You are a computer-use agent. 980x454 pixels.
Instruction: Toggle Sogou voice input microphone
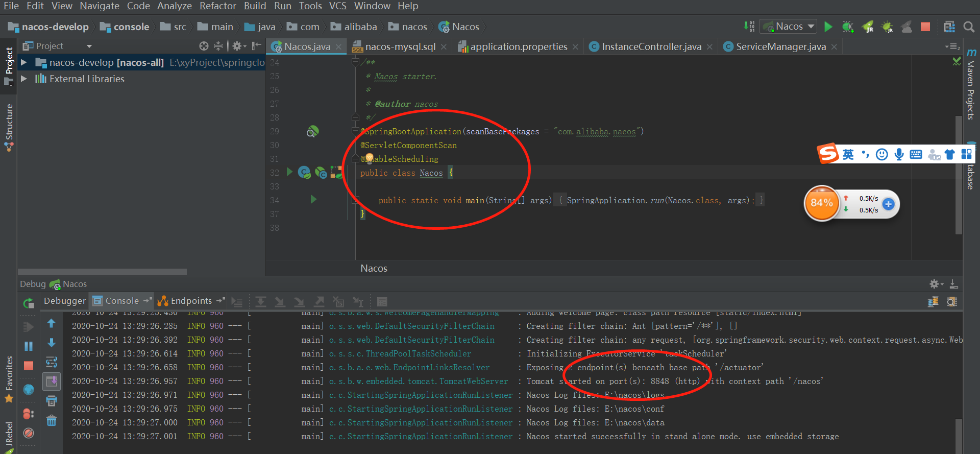899,154
